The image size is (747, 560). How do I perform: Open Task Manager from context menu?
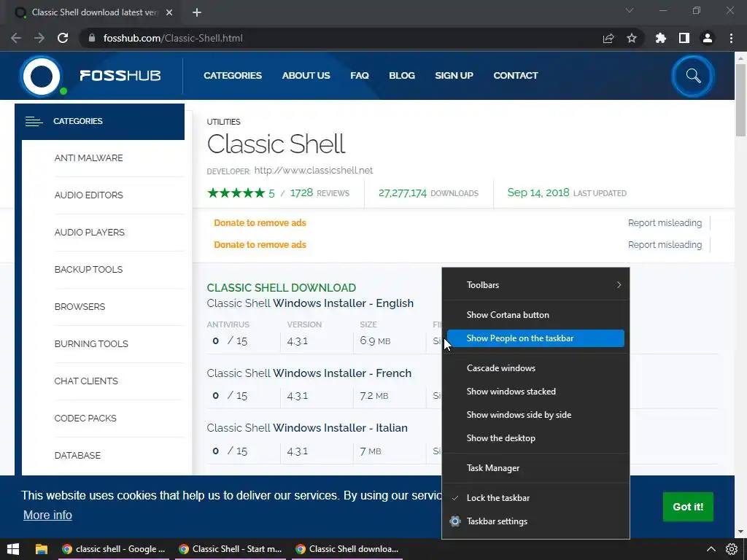click(535, 468)
